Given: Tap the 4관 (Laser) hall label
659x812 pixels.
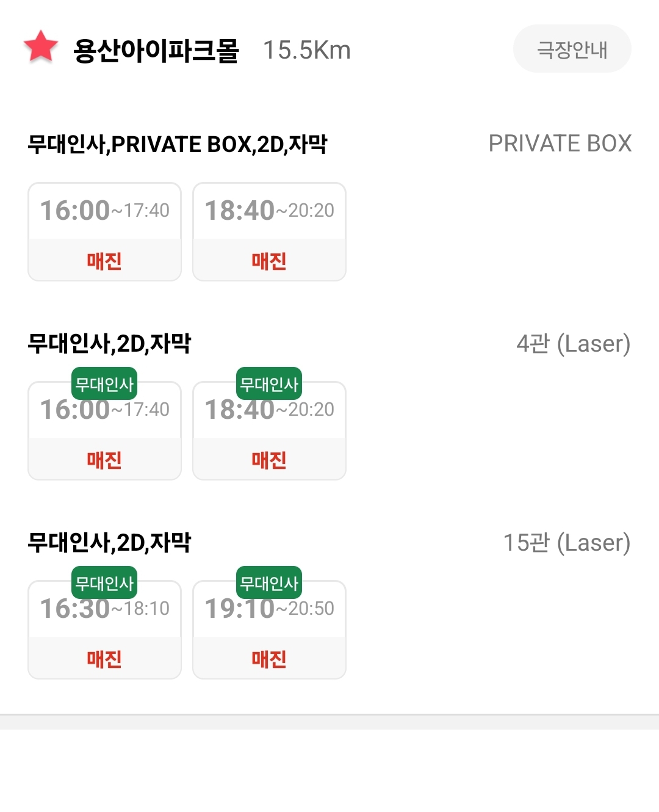Looking at the screenshot, I should coord(573,343).
